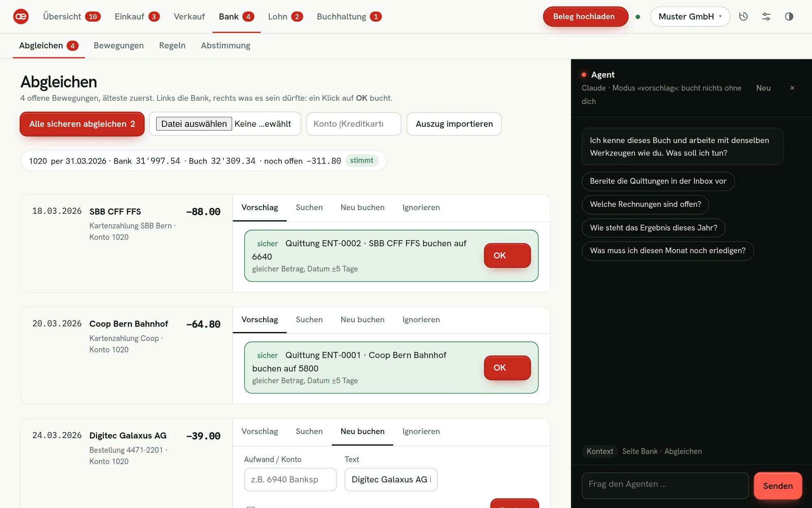812x508 pixels.
Task: Click the 'Seite Bank · Abgleichen' context text
Action: [662, 452]
